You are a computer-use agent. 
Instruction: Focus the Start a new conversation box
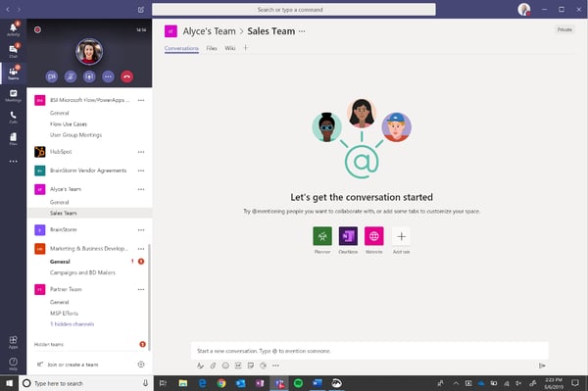coord(369,351)
